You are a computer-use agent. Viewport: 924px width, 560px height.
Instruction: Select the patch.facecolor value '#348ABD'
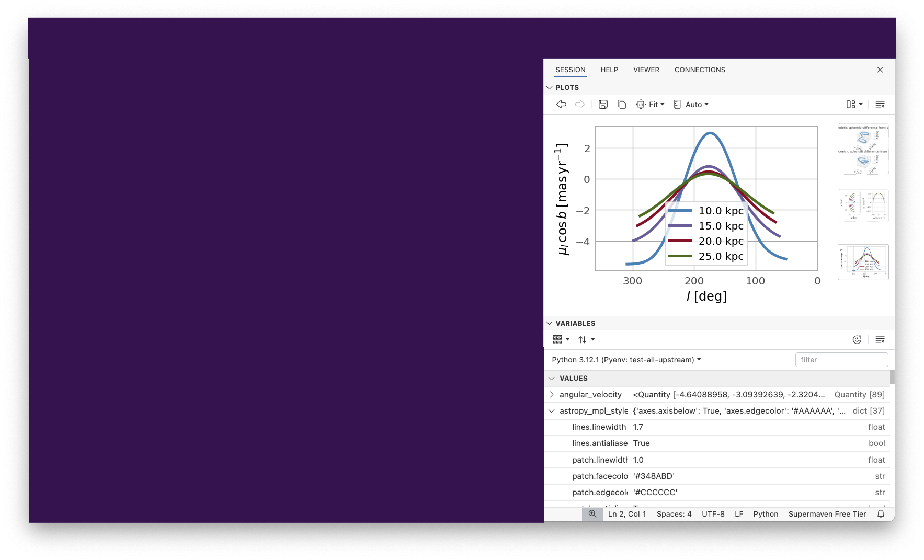coord(654,476)
